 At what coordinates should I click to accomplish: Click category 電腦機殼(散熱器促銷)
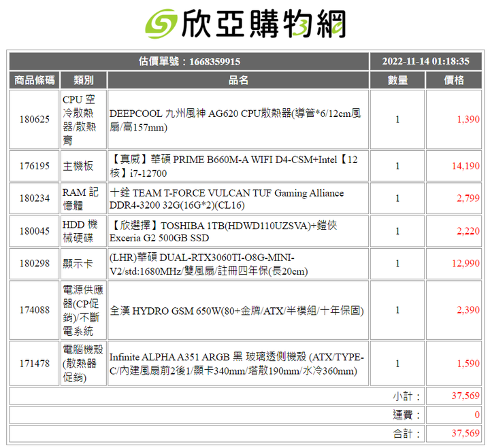point(83,364)
